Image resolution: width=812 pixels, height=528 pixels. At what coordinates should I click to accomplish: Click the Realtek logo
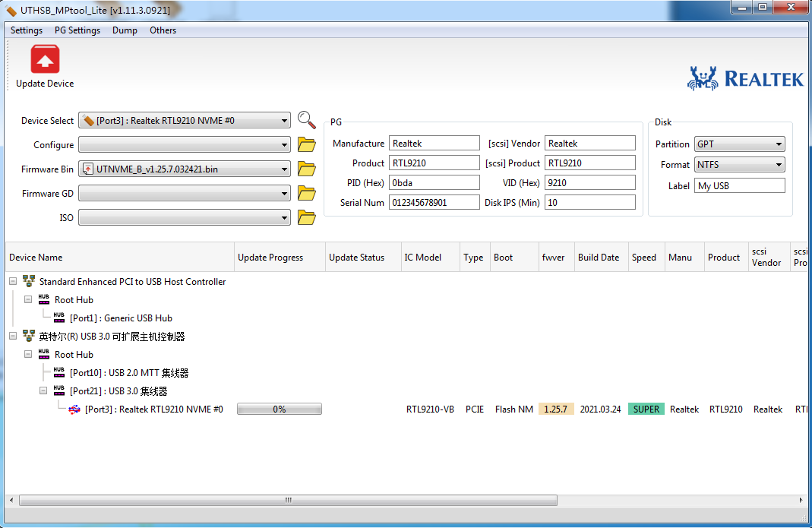coord(745,79)
